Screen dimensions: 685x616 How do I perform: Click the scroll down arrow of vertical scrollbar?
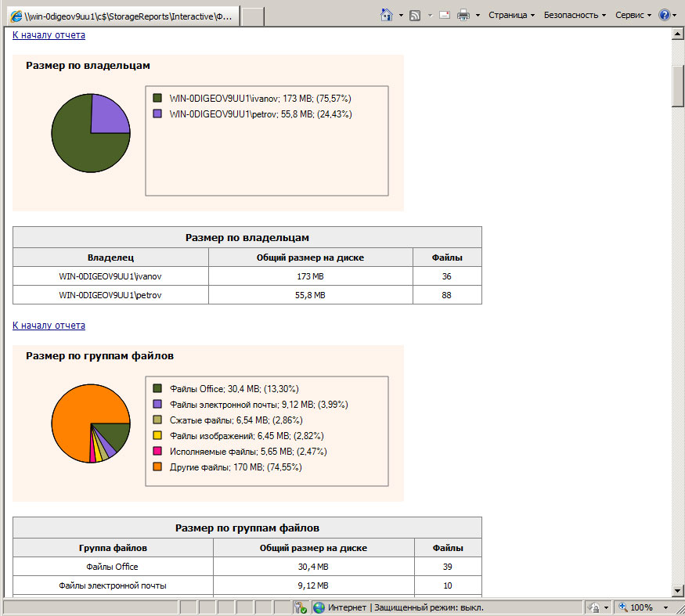point(678,589)
